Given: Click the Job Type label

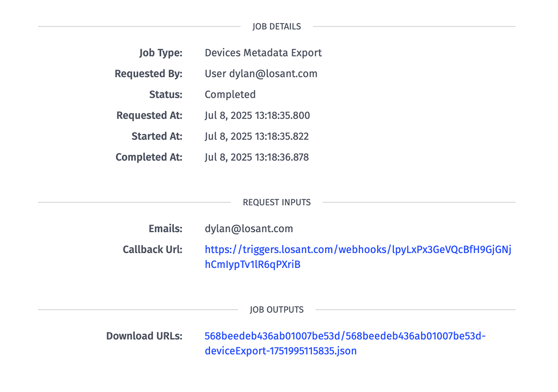Looking at the screenshot, I should click(x=161, y=53).
